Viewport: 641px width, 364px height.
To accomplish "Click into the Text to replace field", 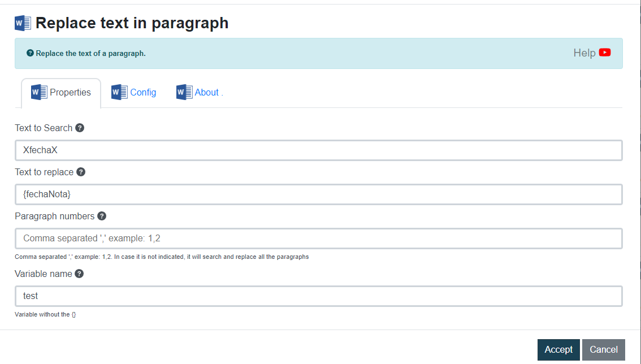I will 318,194.
